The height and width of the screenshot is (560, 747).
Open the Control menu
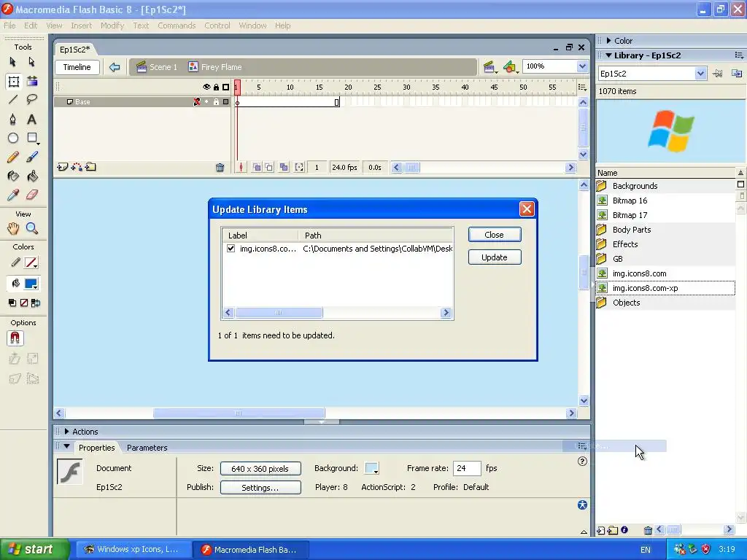click(x=217, y=26)
